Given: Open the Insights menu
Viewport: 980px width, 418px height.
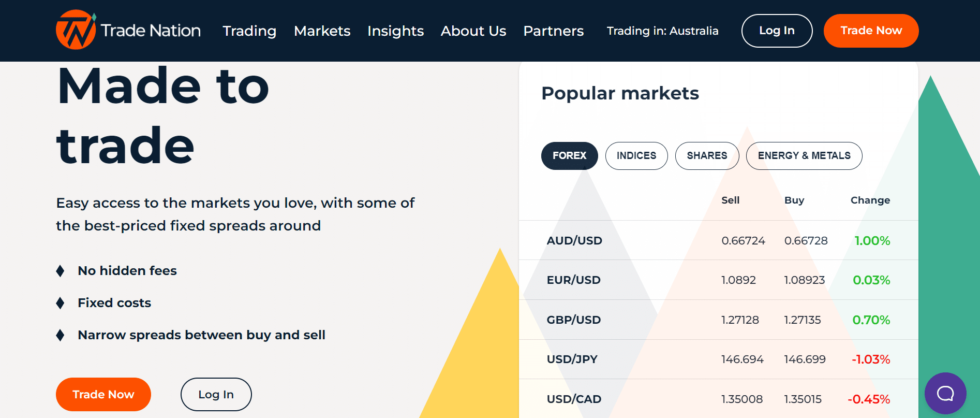Looking at the screenshot, I should (395, 31).
